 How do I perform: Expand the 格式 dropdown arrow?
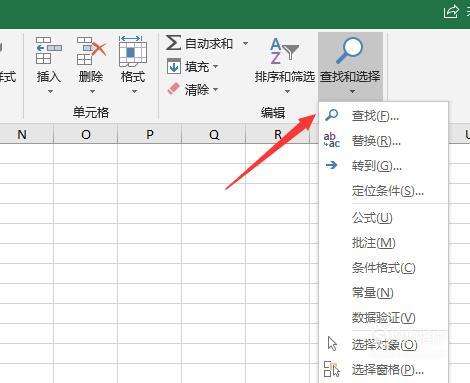point(135,91)
